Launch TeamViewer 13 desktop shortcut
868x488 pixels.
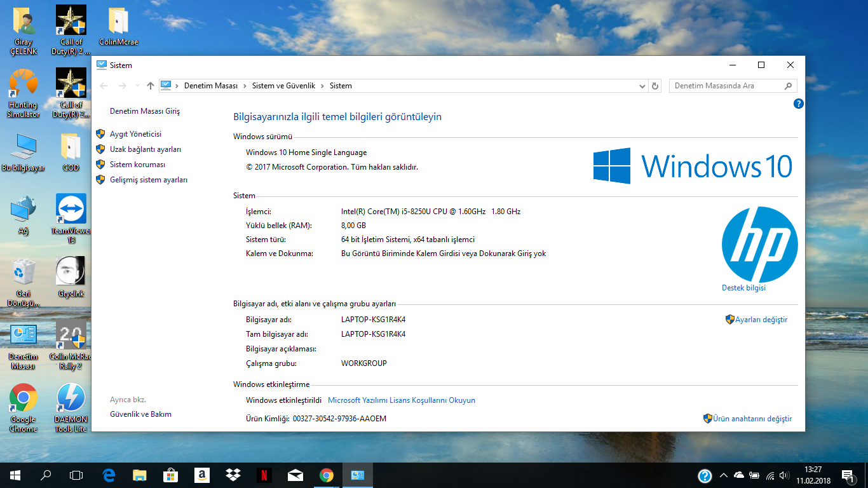(71, 219)
